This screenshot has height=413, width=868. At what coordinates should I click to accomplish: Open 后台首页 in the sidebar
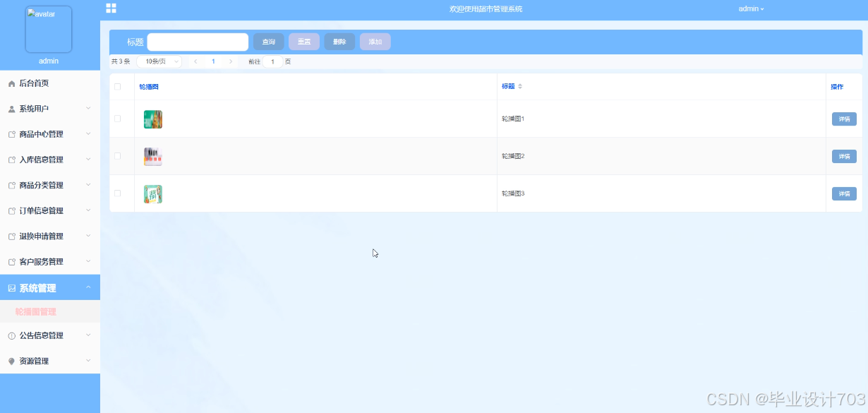(x=50, y=83)
